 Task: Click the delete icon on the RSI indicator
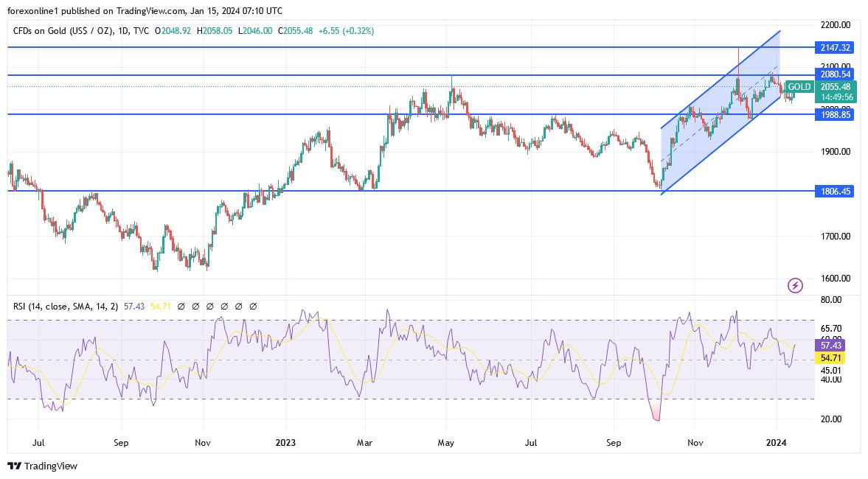click(240, 306)
